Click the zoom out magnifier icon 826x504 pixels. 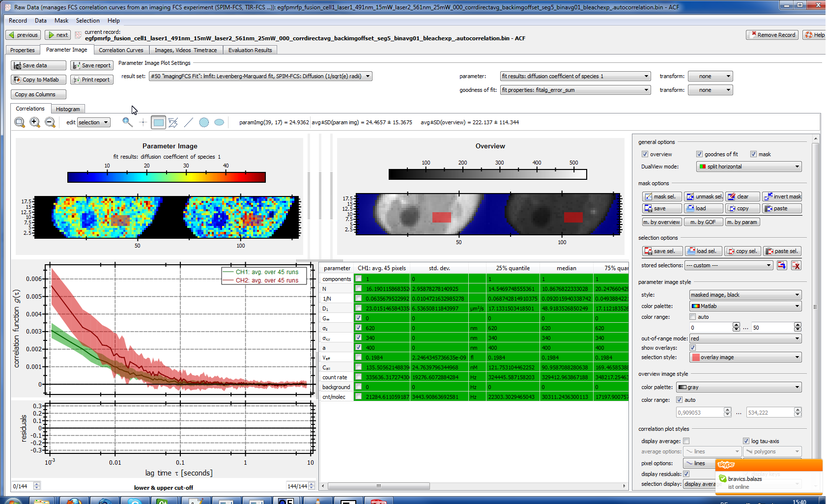(x=50, y=122)
